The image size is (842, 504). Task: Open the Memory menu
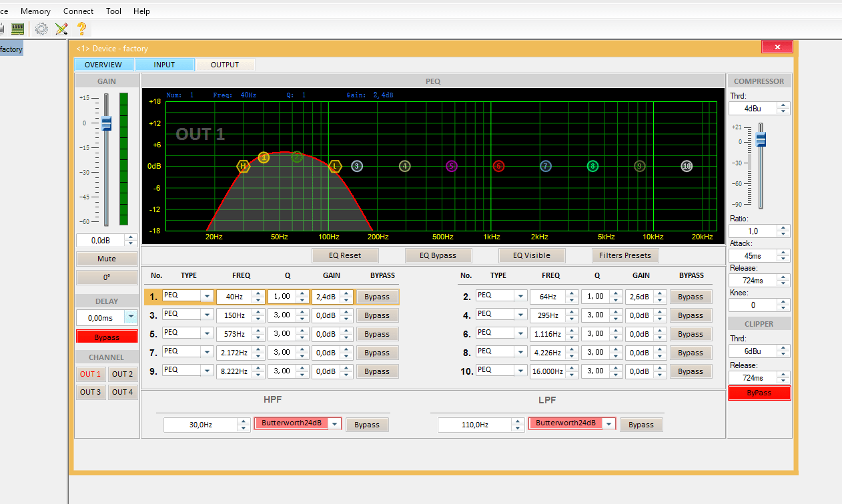(x=35, y=11)
